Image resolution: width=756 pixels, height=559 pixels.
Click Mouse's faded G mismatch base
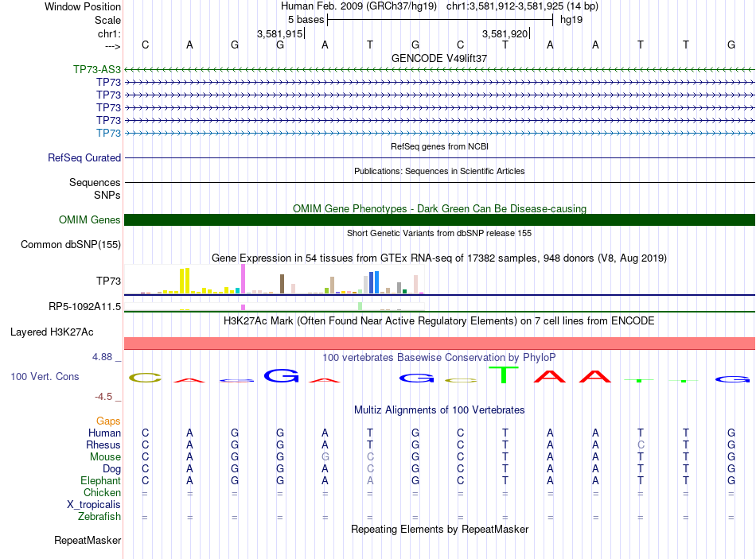click(x=325, y=456)
